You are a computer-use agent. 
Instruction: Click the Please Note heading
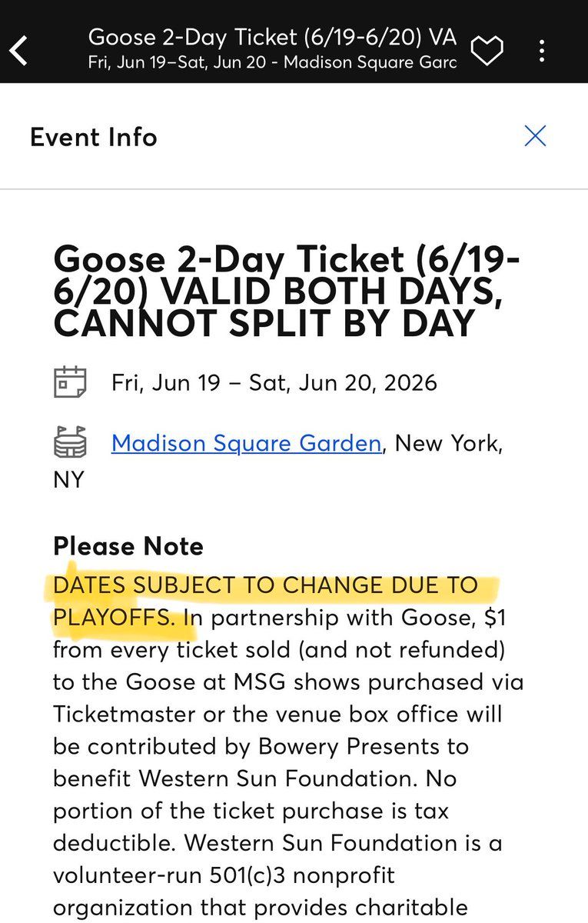[128, 546]
